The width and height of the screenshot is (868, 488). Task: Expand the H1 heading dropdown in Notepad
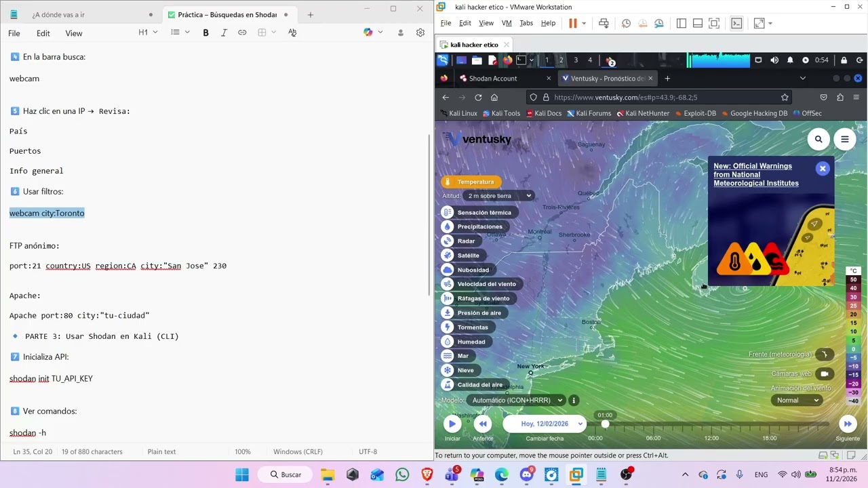coord(148,33)
